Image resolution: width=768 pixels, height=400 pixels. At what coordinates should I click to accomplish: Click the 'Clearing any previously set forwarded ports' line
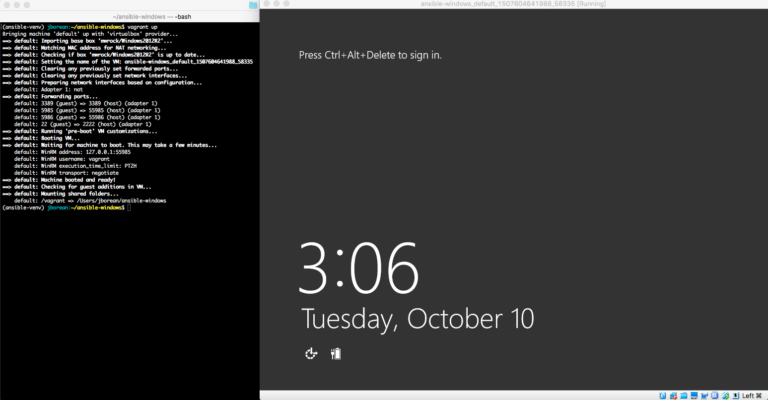[x=90, y=69]
